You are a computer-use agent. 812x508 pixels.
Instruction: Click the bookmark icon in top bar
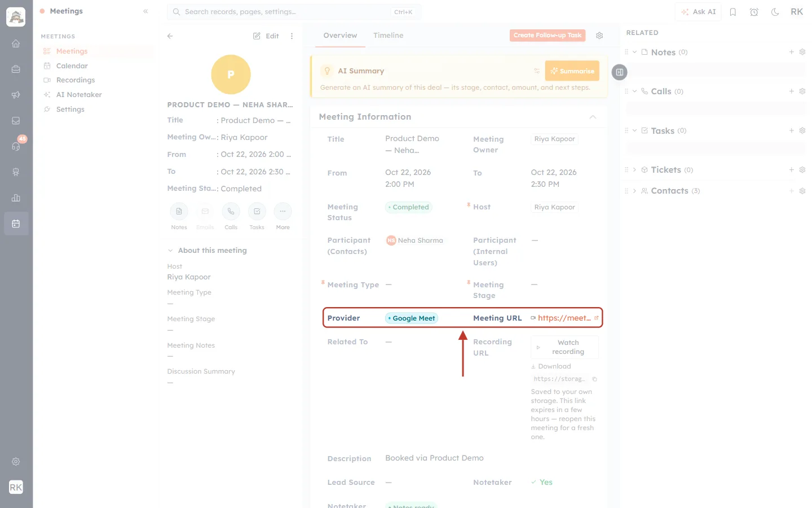[733, 12]
